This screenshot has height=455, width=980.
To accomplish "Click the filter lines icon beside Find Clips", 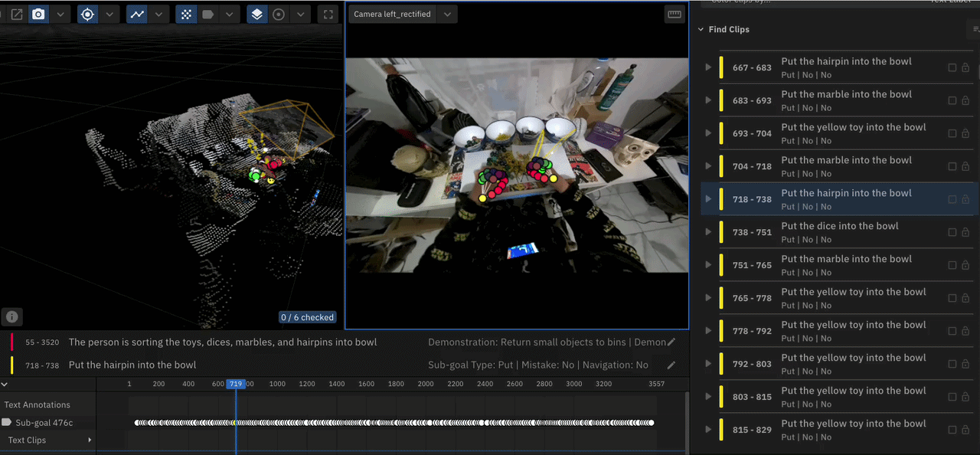I will point(975,29).
